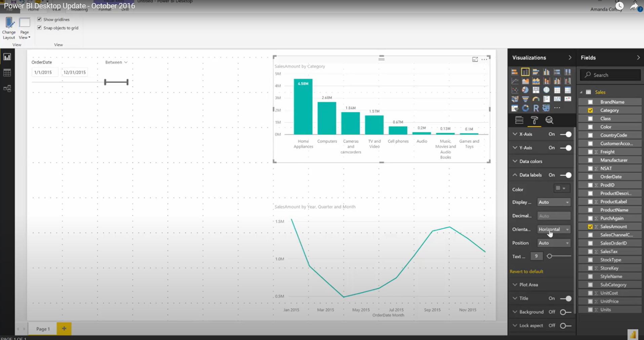
Task: Check the BrandName field checkbox
Action: coord(591,102)
